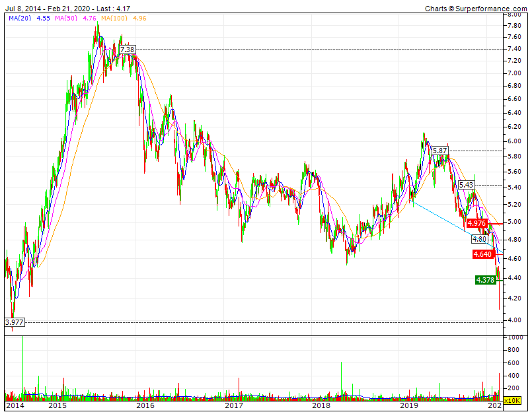The height and width of the screenshot is (416, 532).
Task: Click the boxed 3.977 low price label
Action: point(15,322)
